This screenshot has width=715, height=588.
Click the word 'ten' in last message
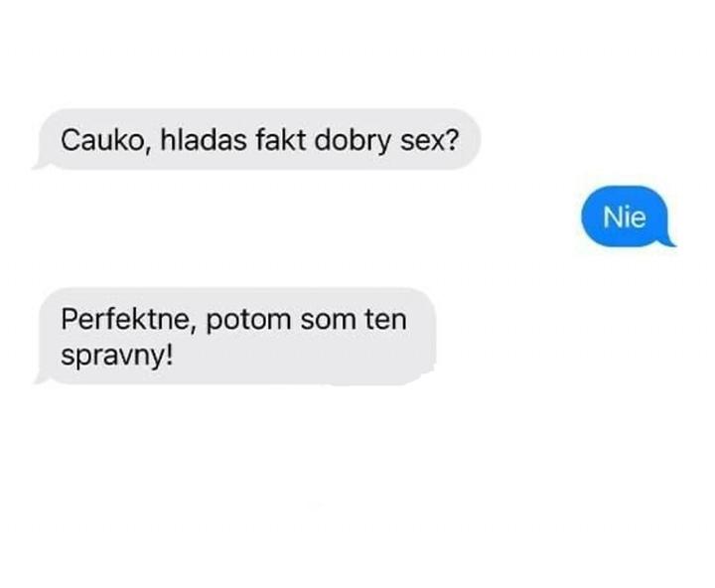pos(385,320)
